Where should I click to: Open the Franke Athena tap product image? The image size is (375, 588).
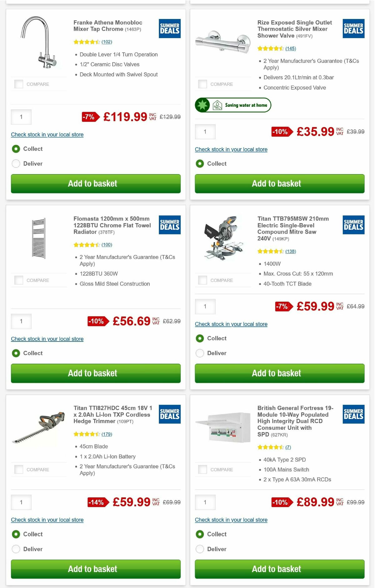(x=39, y=44)
